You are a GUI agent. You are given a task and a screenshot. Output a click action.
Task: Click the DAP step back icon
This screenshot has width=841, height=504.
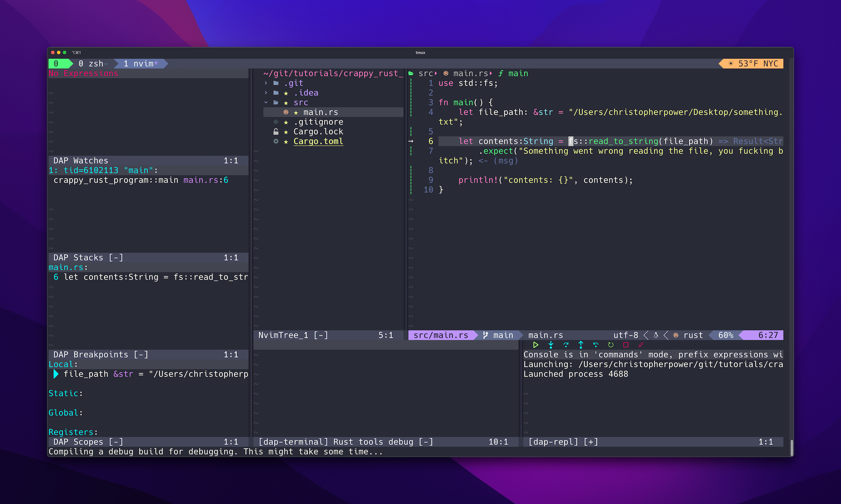(596, 345)
